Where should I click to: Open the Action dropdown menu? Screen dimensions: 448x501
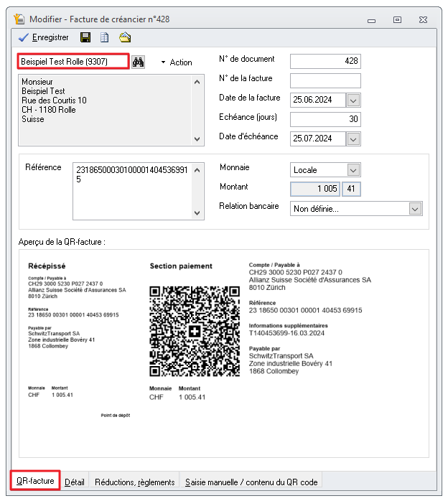[x=177, y=62]
